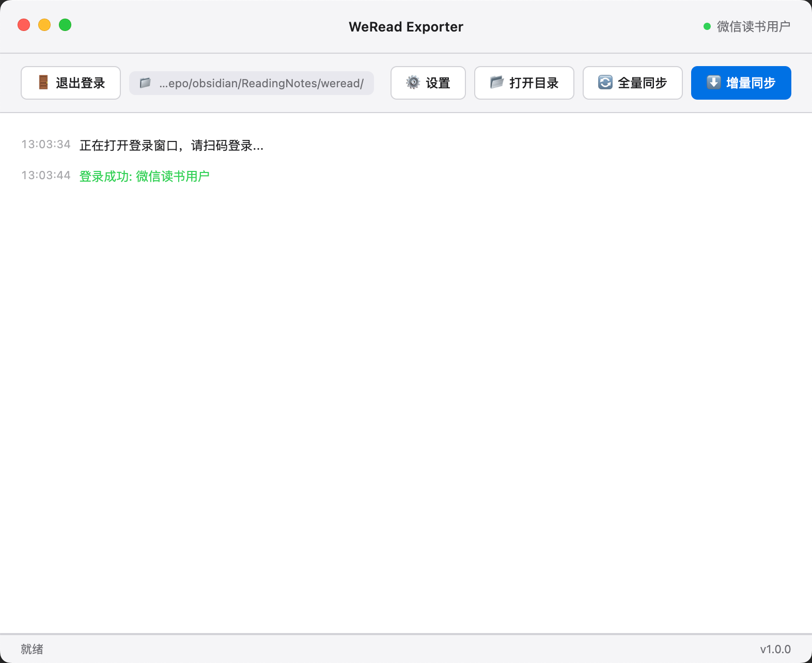Click the door icon on 退出登录 button

[x=43, y=83]
